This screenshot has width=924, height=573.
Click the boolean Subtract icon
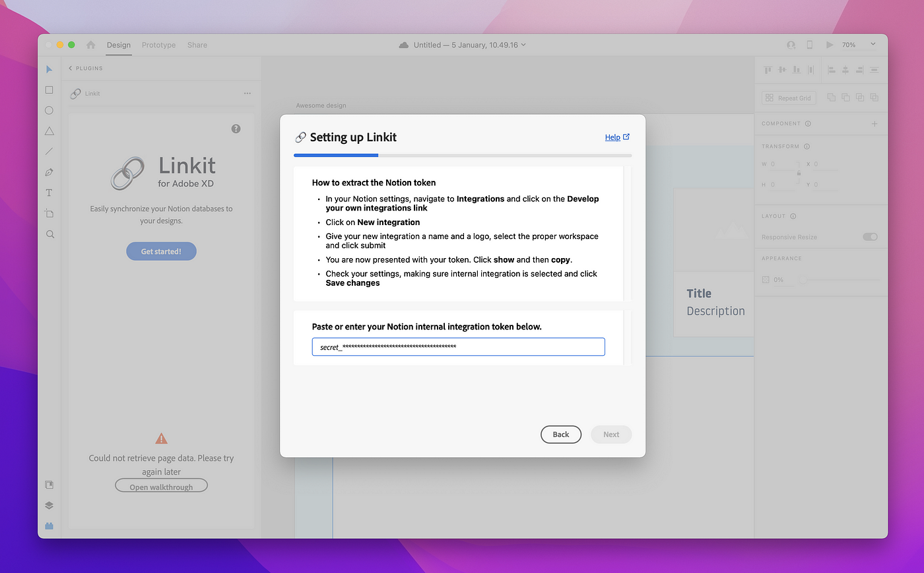pos(845,97)
